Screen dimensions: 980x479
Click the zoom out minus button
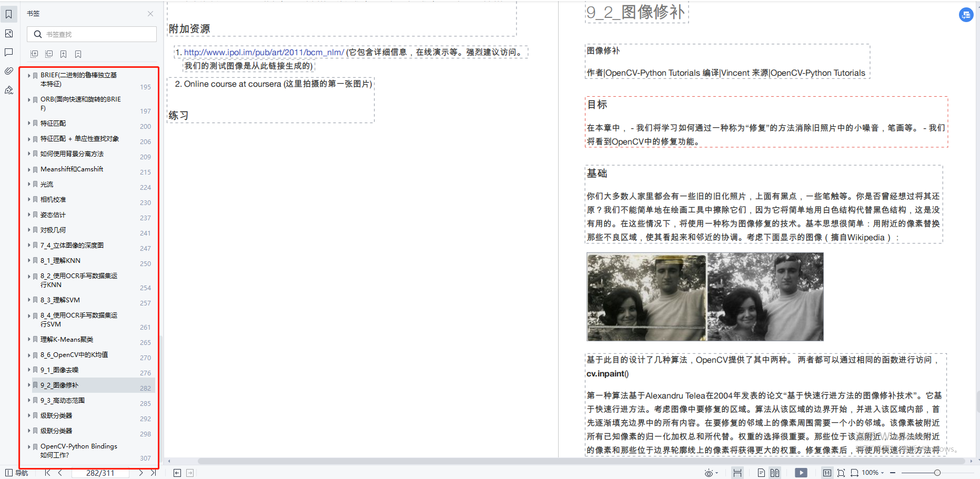pos(893,473)
